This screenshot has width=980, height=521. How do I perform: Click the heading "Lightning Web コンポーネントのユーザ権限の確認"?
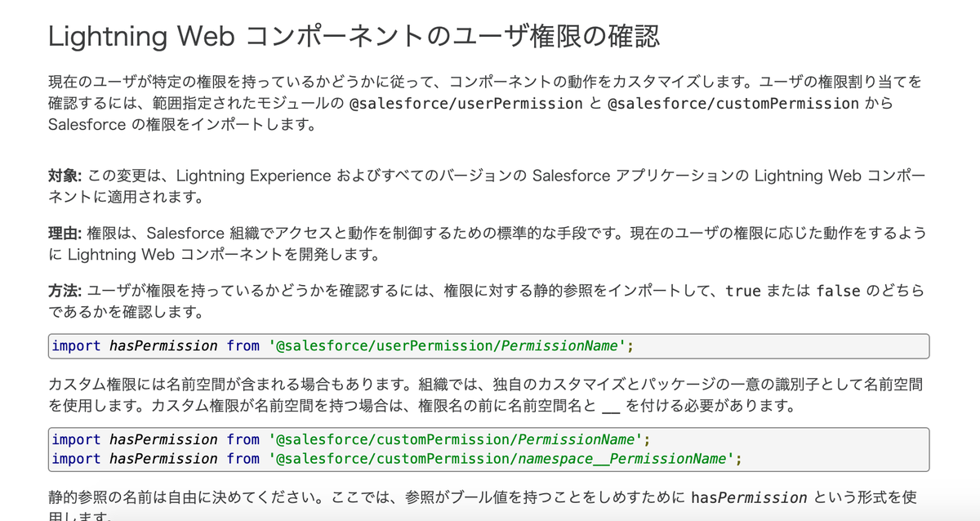click(354, 37)
